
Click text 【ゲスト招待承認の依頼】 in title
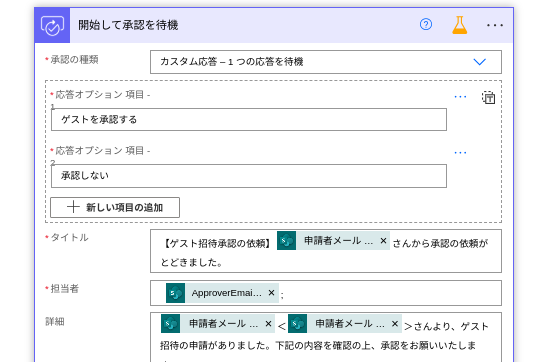pos(217,243)
